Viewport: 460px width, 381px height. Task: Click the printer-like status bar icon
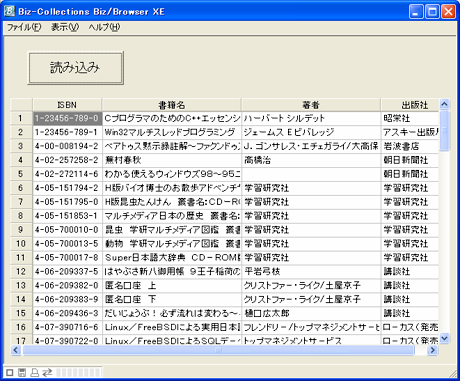(x=34, y=372)
